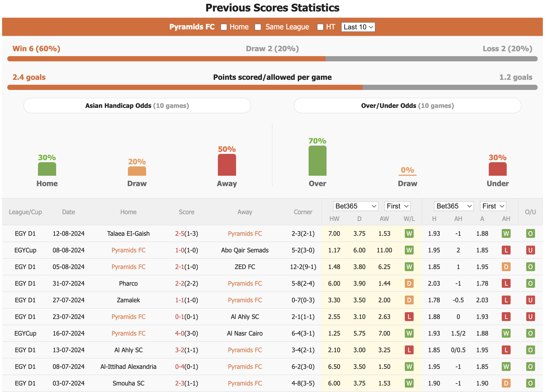Click red U badge in 23-07-2024 row
This screenshot has width=547, height=392.
pos(530,317)
